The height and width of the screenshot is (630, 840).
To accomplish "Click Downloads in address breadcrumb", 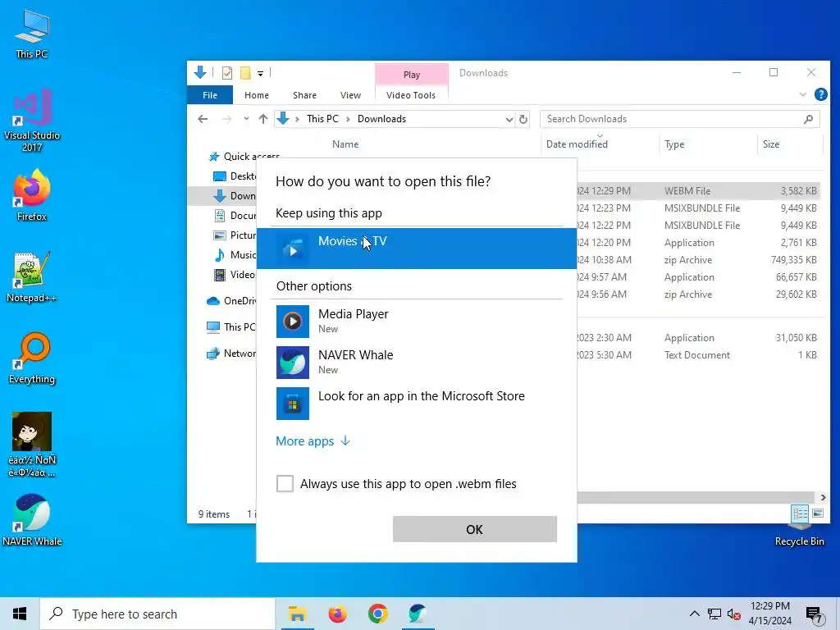I will tap(382, 119).
